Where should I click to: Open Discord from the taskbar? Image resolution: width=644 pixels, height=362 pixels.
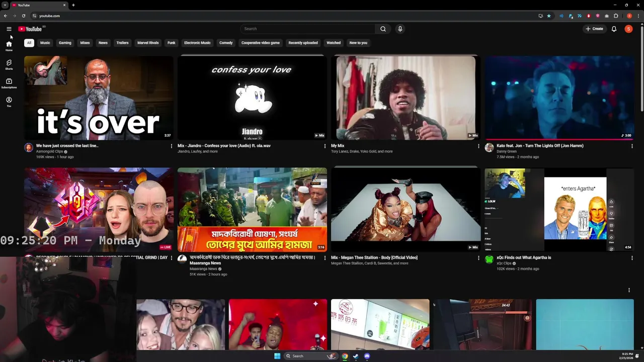(367, 356)
